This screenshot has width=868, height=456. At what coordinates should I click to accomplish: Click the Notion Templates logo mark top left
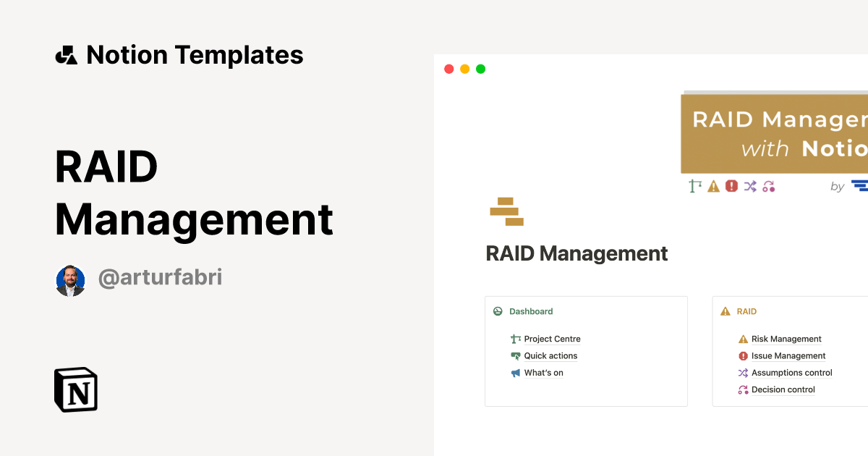point(66,54)
